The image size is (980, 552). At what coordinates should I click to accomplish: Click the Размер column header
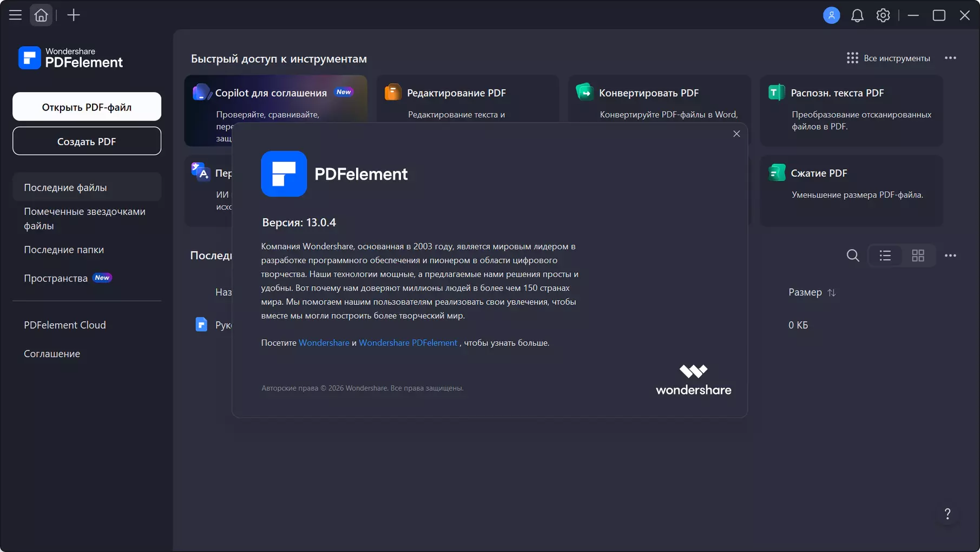pos(805,292)
